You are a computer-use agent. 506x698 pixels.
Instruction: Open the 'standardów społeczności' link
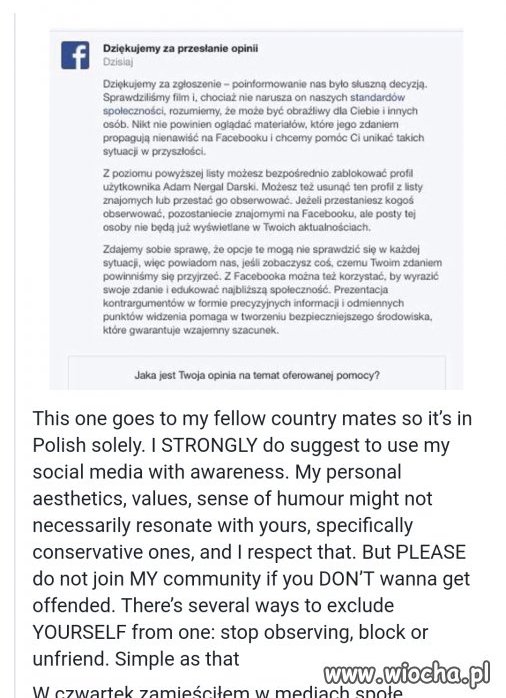[x=254, y=104]
